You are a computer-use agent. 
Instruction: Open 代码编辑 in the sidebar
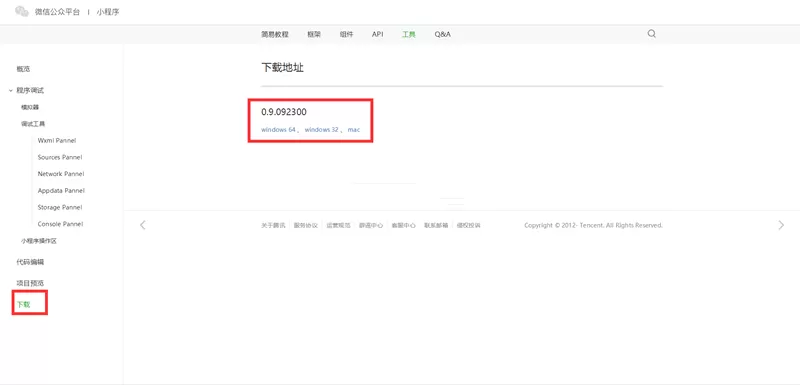tap(30, 262)
